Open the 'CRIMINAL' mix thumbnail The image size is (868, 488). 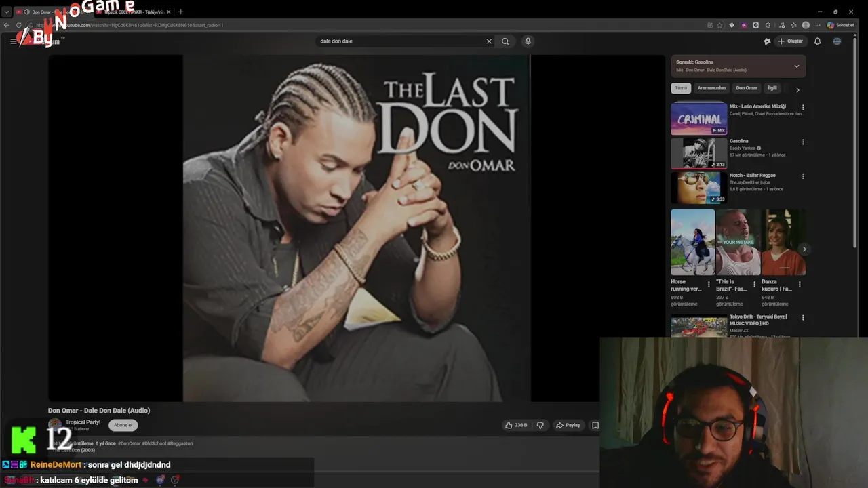698,119
